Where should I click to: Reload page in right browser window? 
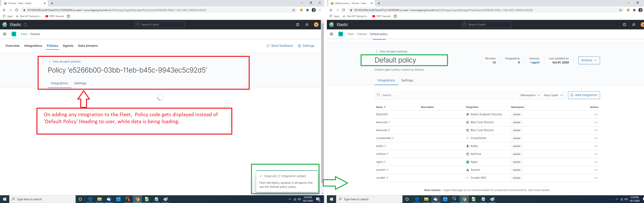click(343, 10)
